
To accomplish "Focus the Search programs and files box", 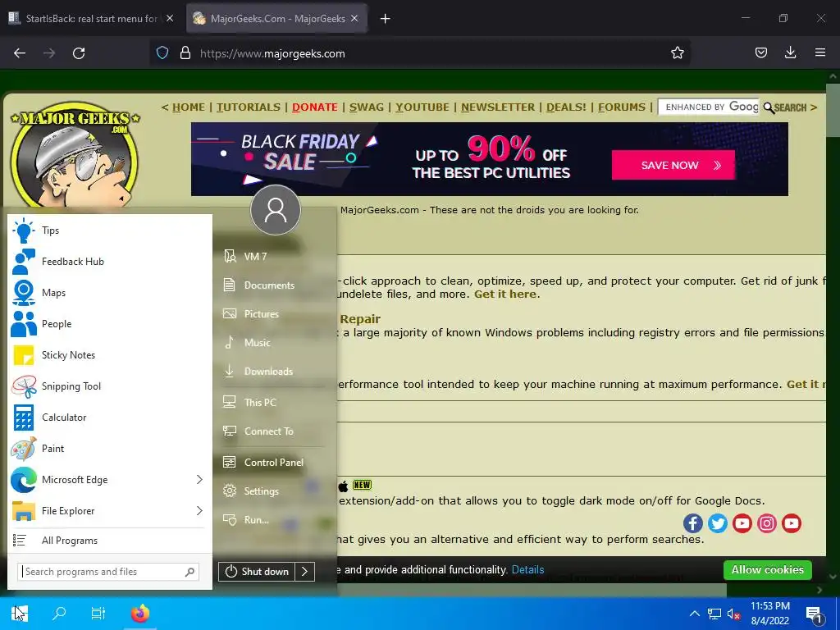I will [x=109, y=572].
